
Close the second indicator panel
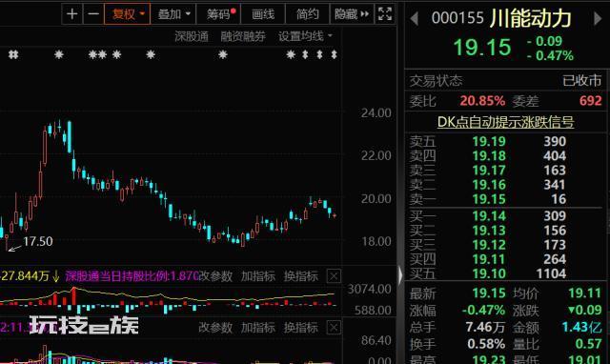[x=334, y=328]
